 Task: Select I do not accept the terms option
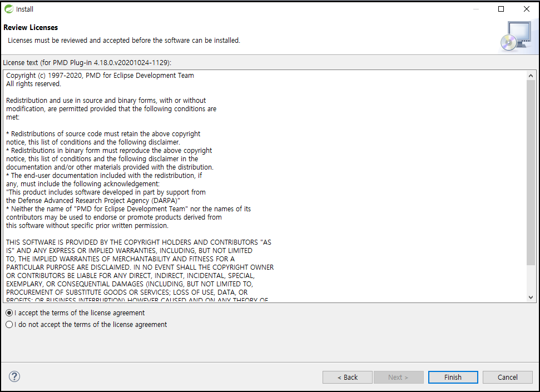pyautogui.click(x=9, y=325)
